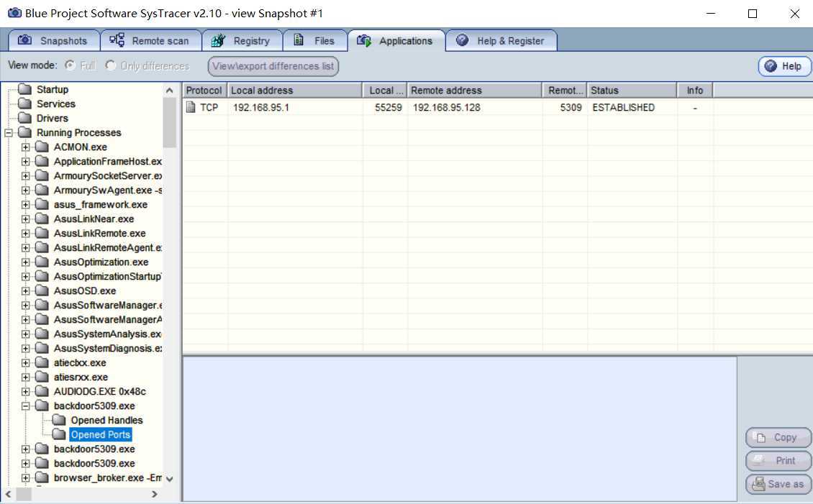Click the AsusOSD.exe folder icon
813x504 pixels.
[x=42, y=290]
